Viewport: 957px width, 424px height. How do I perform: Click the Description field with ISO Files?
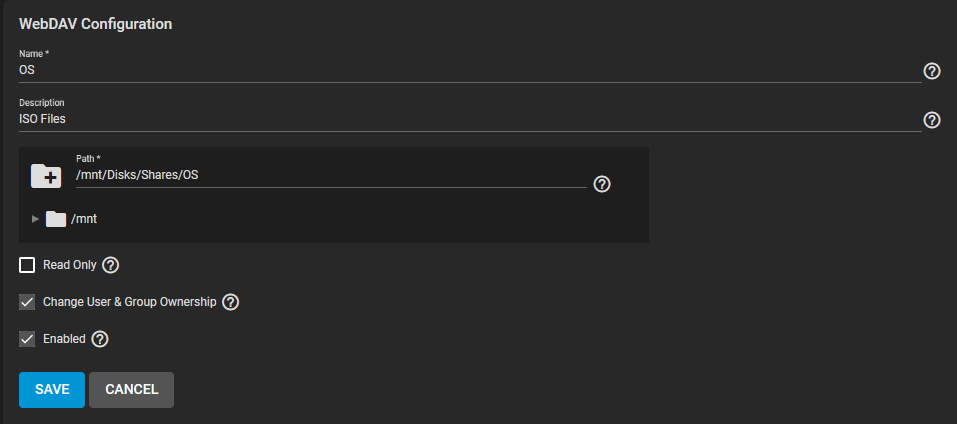(x=470, y=120)
